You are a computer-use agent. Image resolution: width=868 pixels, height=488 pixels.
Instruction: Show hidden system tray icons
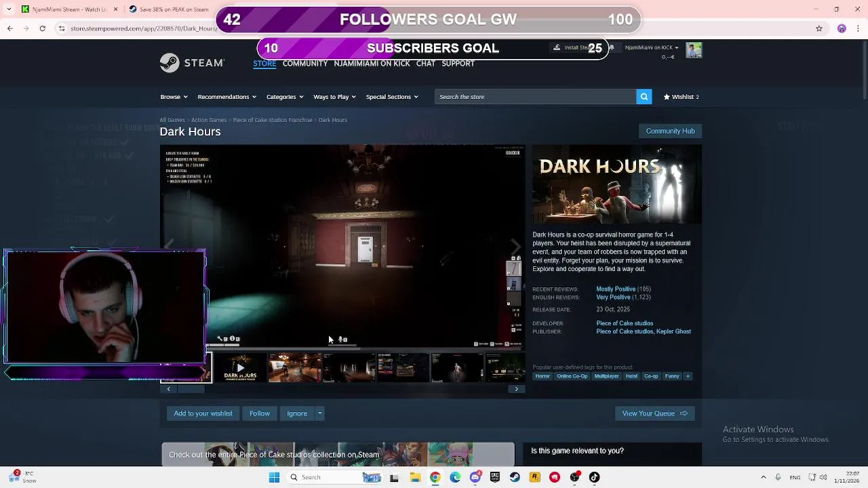764,477
